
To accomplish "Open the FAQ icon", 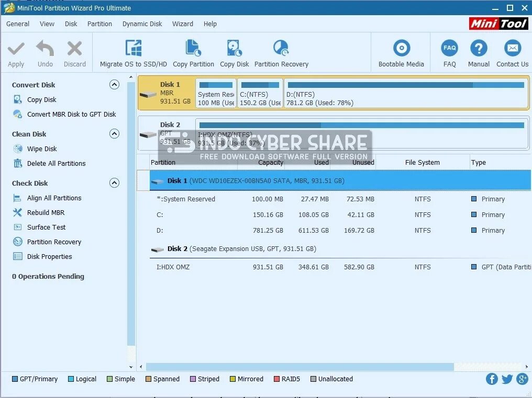I will click(x=450, y=48).
